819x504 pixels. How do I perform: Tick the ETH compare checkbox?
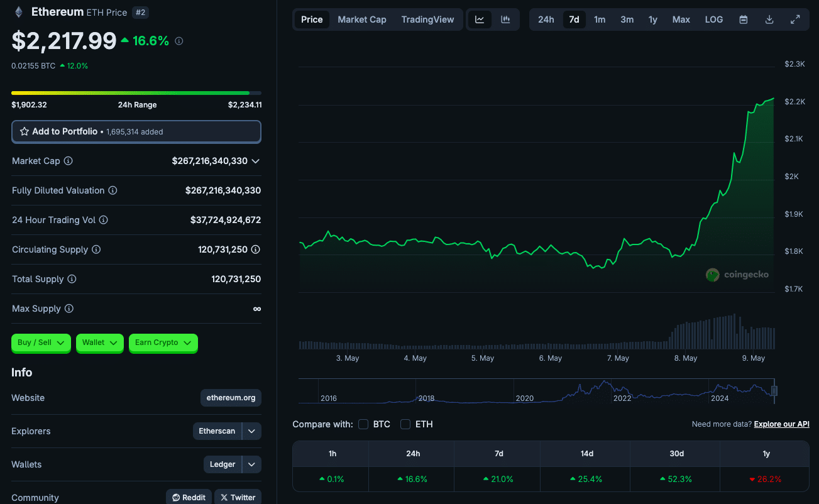pos(405,424)
